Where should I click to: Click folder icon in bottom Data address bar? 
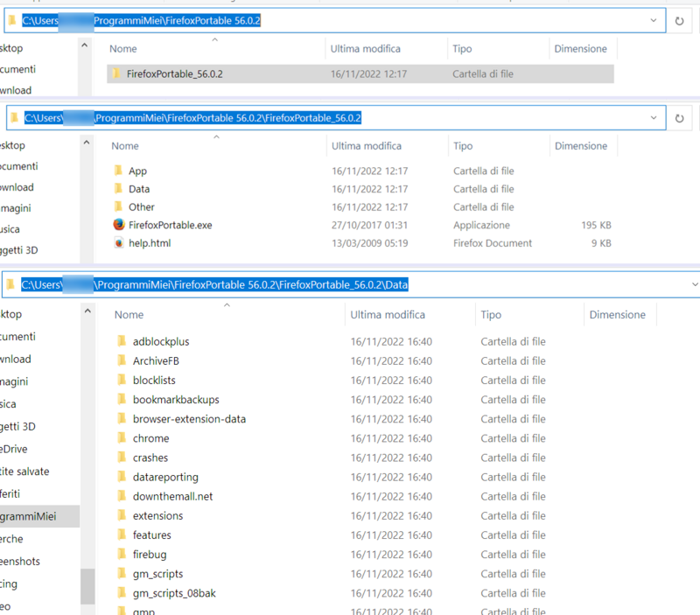coord(11,284)
